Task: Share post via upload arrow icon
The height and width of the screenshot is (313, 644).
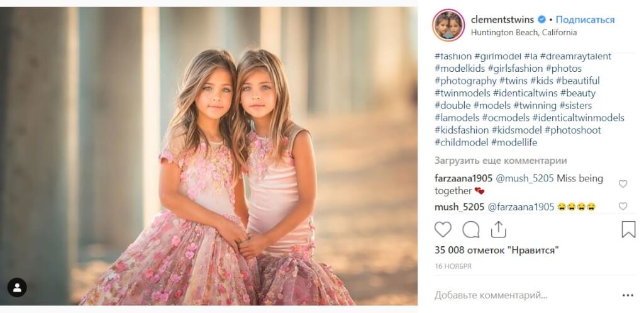Action: (x=498, y=229)
